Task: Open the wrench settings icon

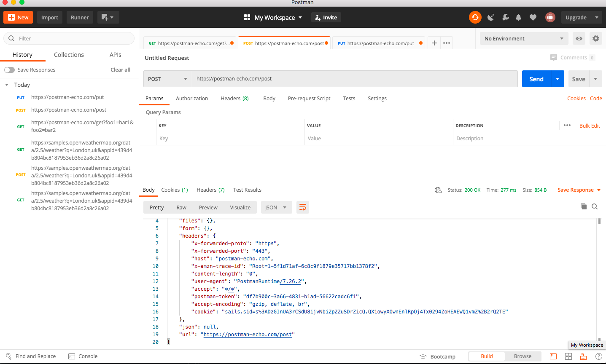Action: coord(505,17)
